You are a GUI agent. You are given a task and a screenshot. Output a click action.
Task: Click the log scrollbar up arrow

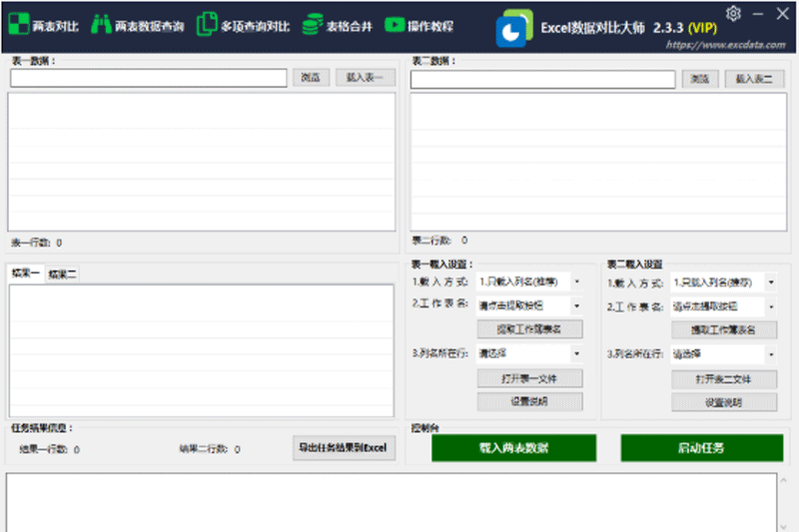click(x=784, y=480)
